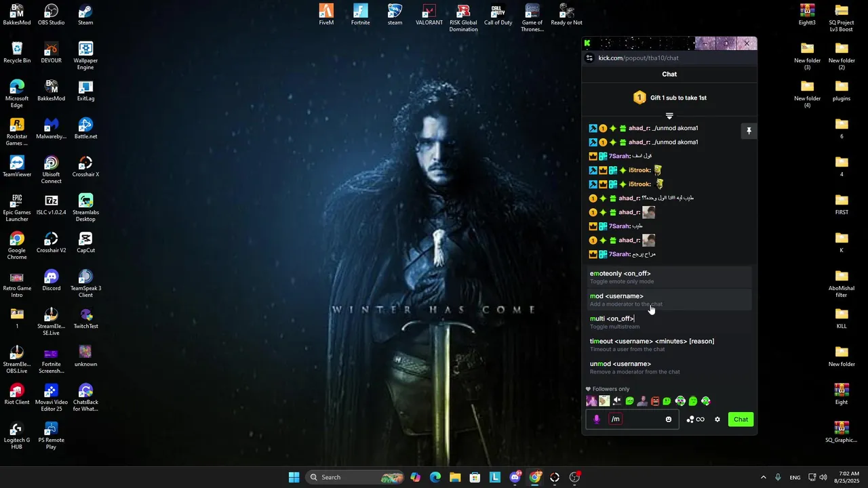Click the Followers only indicator

tap(608, 389)
